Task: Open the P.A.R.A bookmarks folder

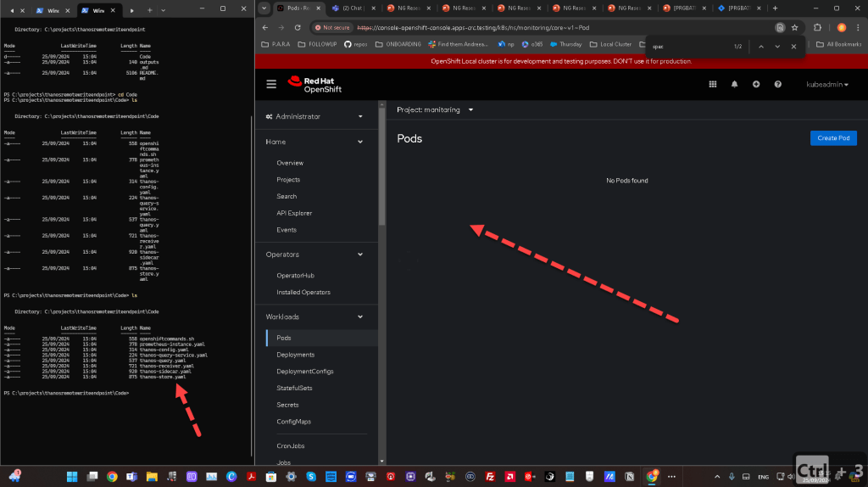Action: pyautogui.click(x=275, y=44)
